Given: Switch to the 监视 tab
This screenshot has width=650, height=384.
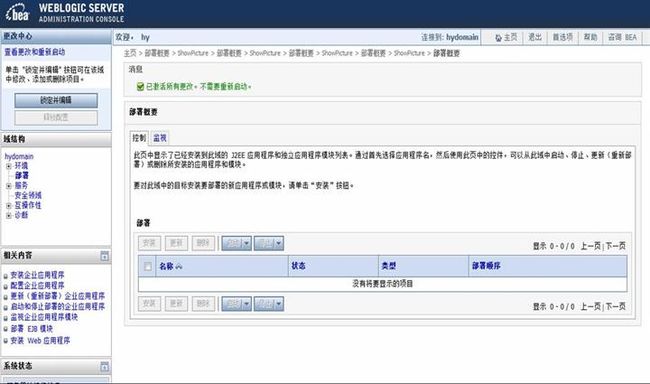Looking at the screenshot, I should (160, 138).
